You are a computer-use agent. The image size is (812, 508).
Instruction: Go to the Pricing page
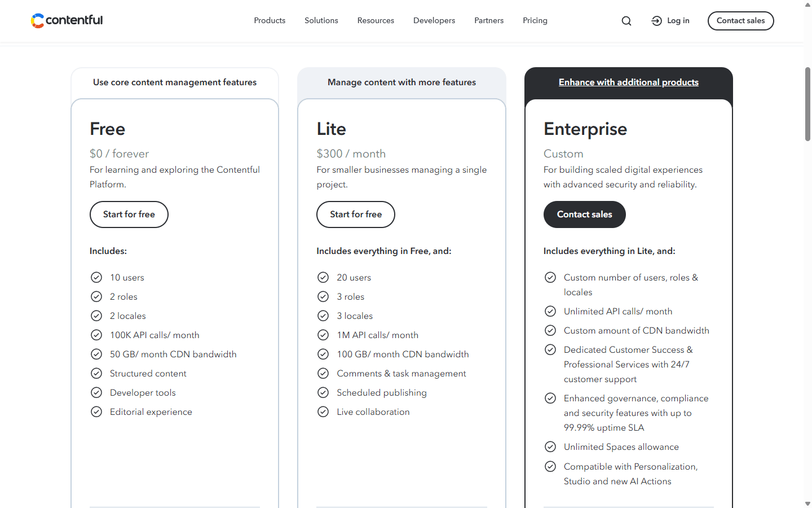tap(535, 20)
